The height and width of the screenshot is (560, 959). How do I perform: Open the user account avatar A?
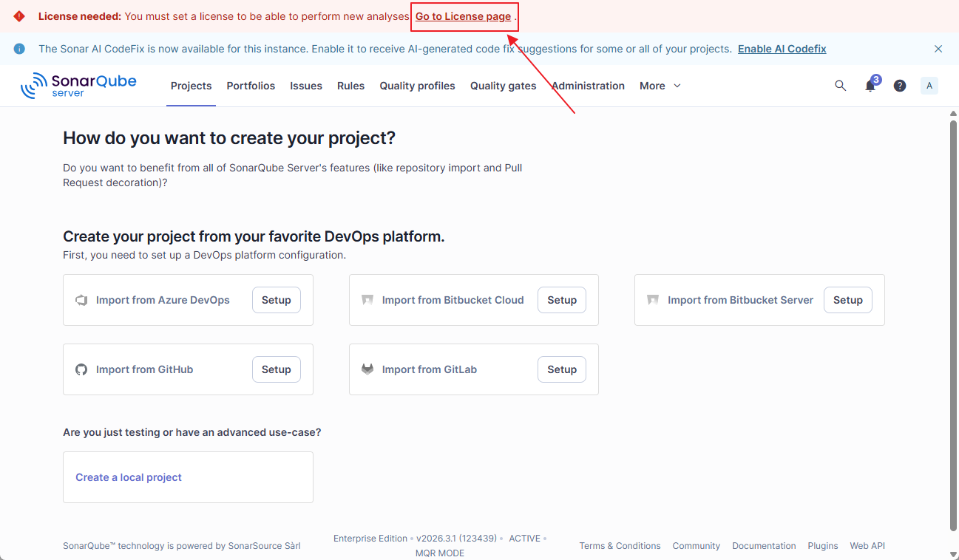tap(929, 86)
